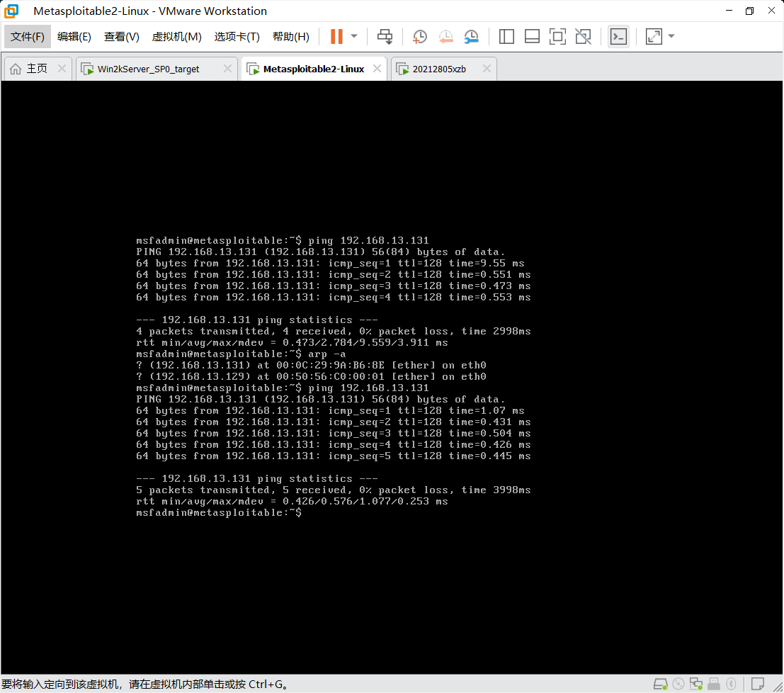Pause the virtual machine with orange pause button
Viewport: 784px width, 693px height.
pos(336,37)
